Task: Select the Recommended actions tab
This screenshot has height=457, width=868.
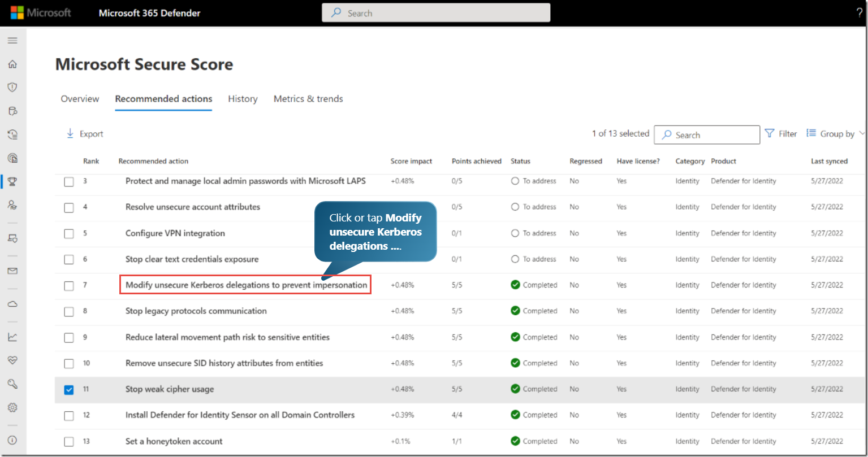Action: tap(163, 99)
